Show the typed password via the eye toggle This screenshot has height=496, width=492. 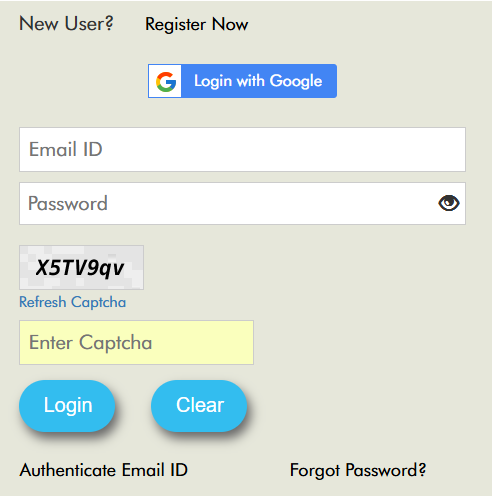pos(449,203)
